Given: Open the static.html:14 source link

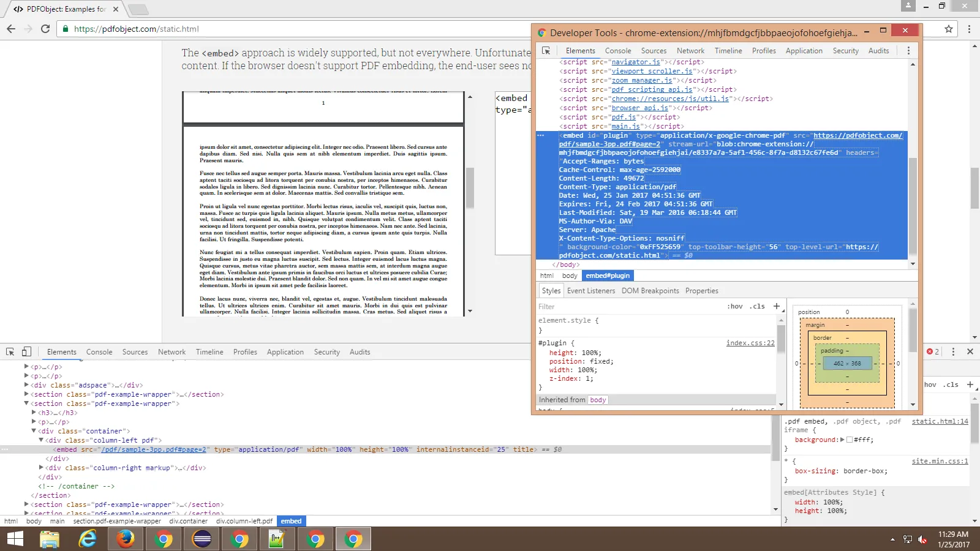Looking at the screenshot, I should coord(940,421).
